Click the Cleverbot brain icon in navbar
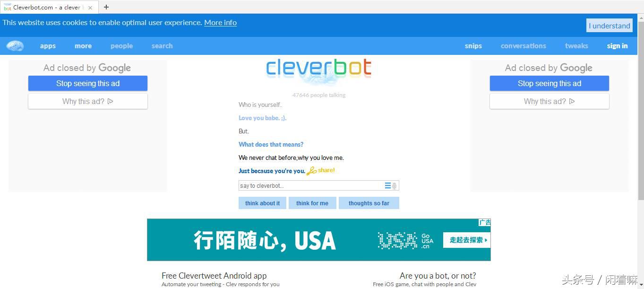Screen dimensions: 644x289 [x=15, y=46]
